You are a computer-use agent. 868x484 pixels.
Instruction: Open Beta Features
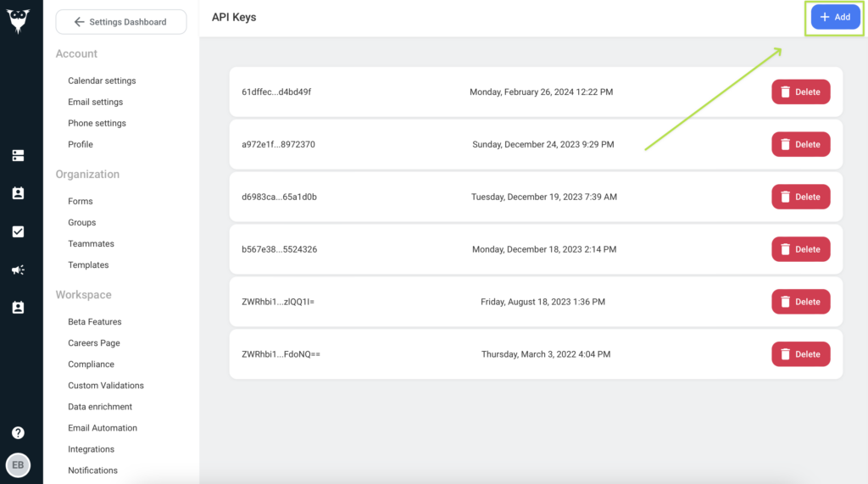pos(95,322)
